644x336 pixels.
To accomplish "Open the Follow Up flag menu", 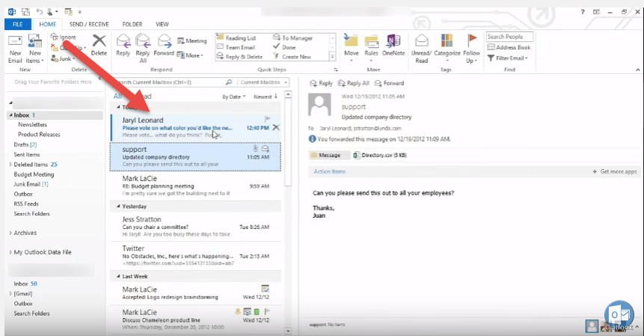I will click(471, 49).
